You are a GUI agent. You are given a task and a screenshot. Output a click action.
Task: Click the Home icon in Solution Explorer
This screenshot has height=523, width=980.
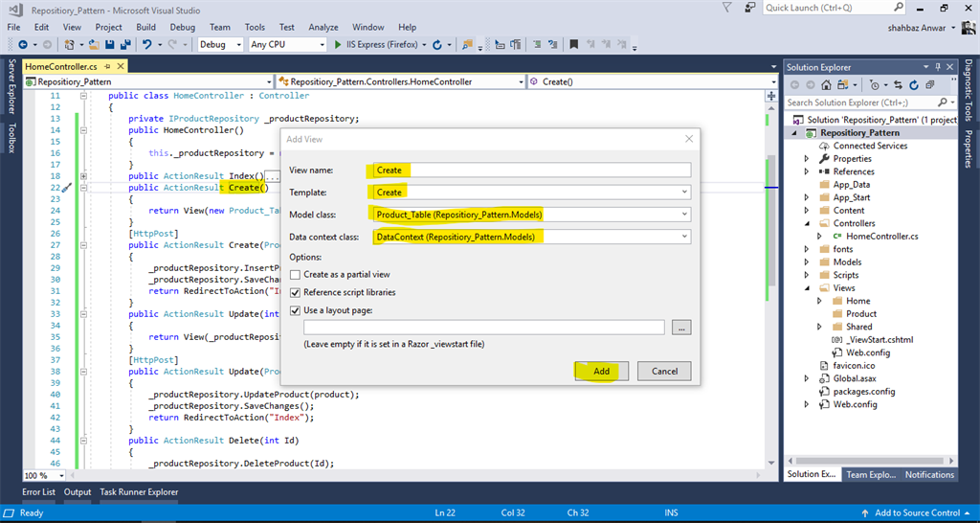click(x=826, y=85)
